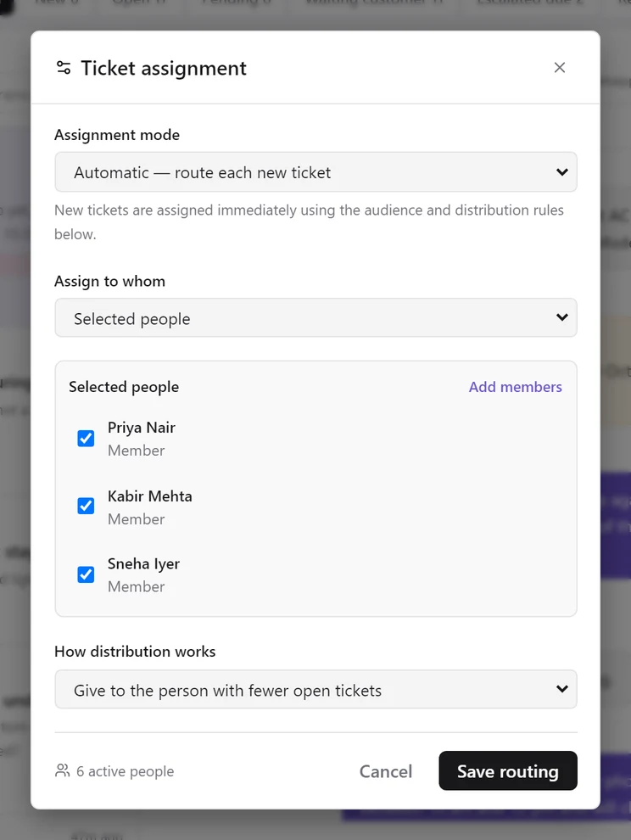Click the Save routing button
Viewport: 631px width, 840px height.
(x=508, y=771)
